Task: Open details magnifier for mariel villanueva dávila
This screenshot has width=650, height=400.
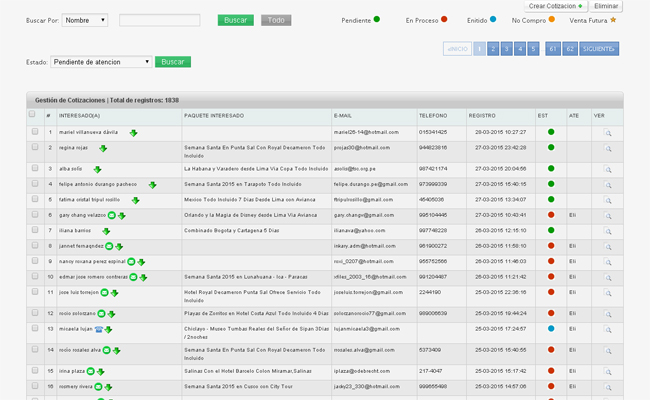Action: click(607, 132)
